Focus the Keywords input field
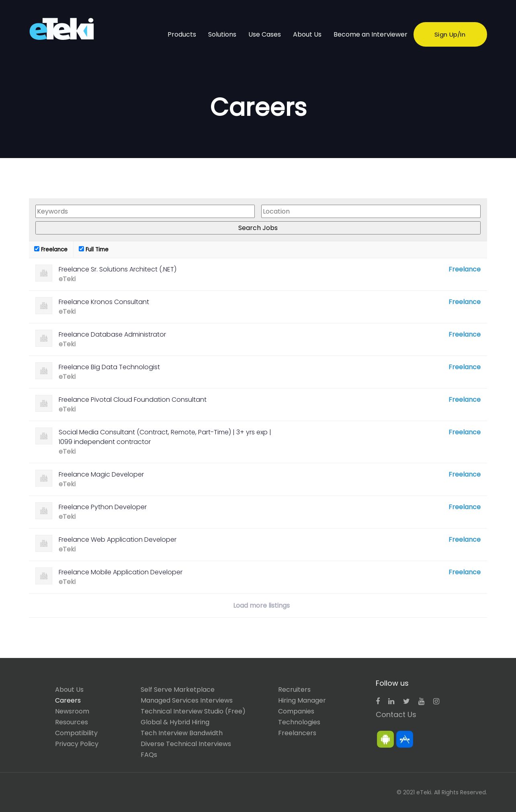 [x=145, y=211]
